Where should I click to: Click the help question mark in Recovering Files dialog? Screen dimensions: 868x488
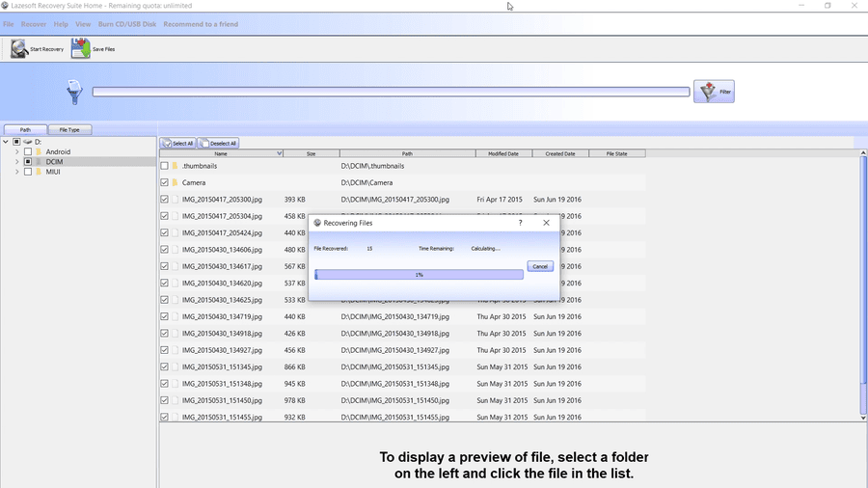tap(520, 223)
